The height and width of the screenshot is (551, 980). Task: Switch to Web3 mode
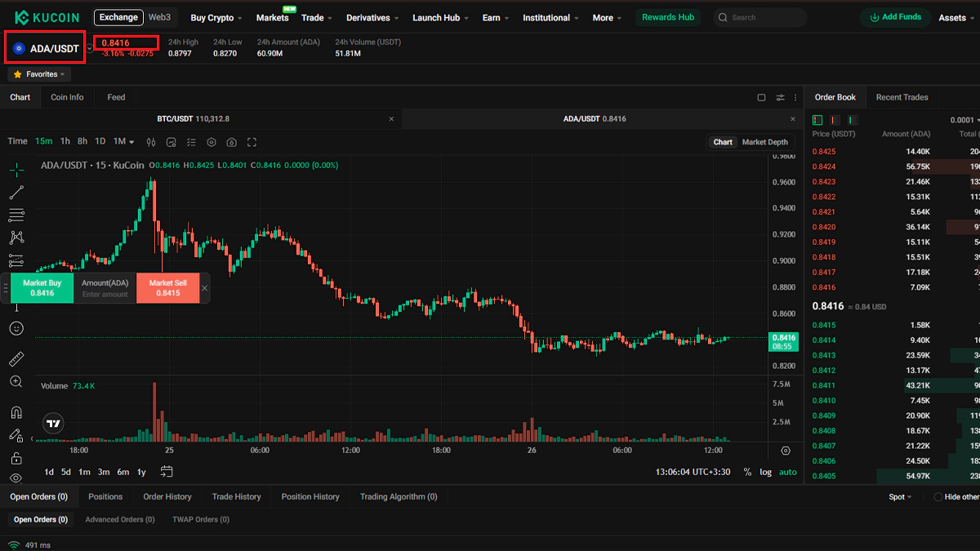click(x=159, y=17)
